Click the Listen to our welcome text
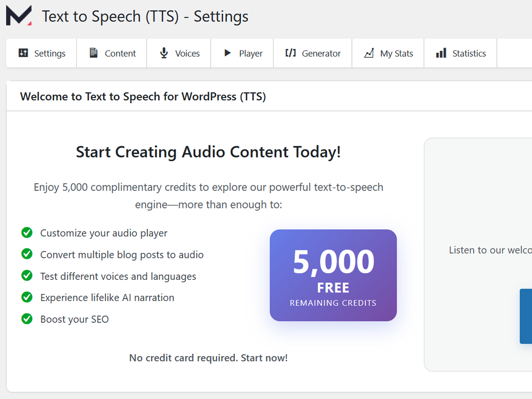Viewport: 532px width, 399px height. [x=490, y=250]
